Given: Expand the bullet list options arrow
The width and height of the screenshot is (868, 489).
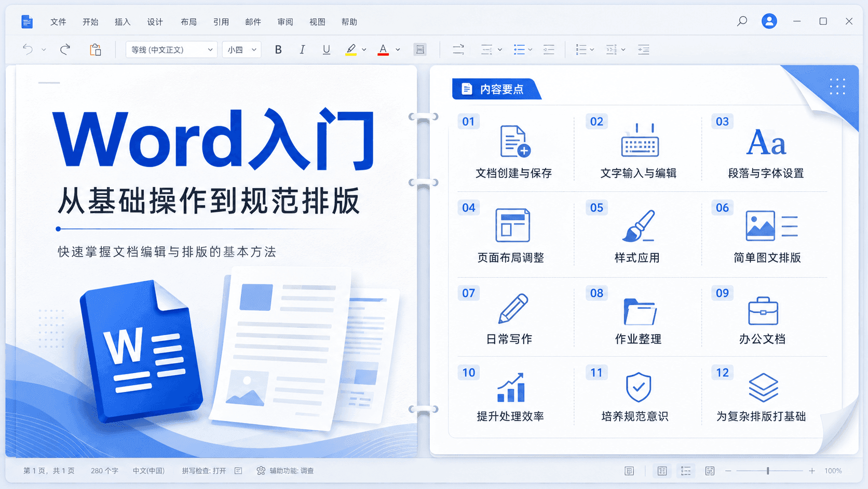Looking at the screenshot, I should point(530,50).
